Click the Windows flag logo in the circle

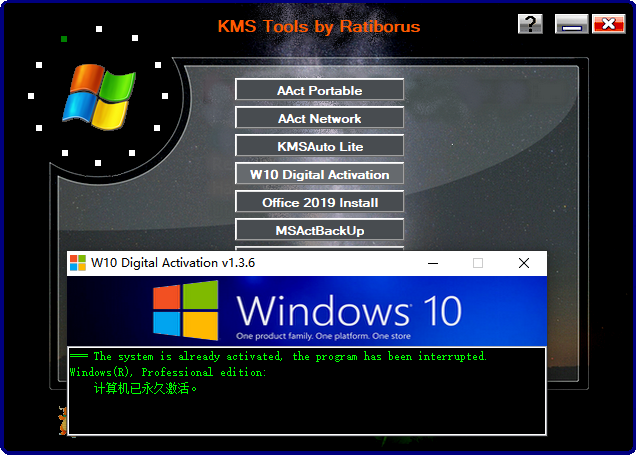click(99, 97)
